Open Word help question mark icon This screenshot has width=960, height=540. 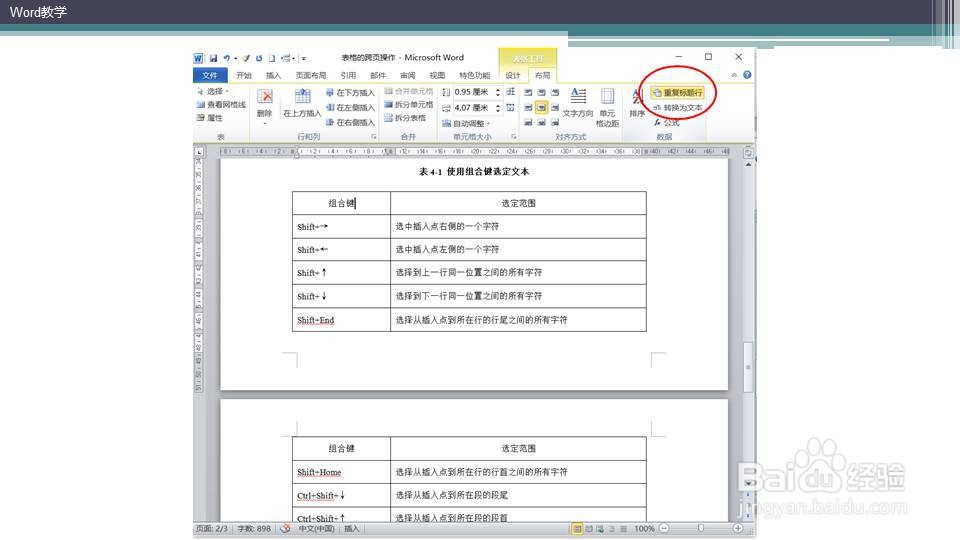[x=747, y=75]
